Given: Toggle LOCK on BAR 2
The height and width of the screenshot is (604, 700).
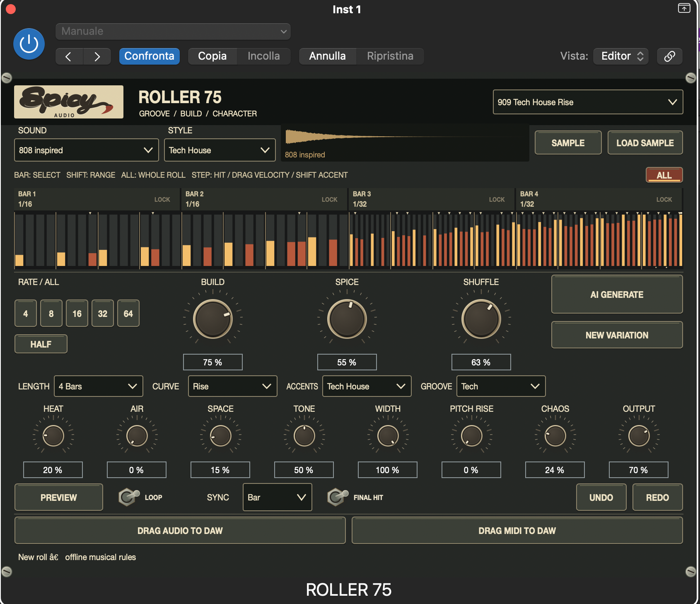Looking at the screenshot, I should tap(329, 200).
